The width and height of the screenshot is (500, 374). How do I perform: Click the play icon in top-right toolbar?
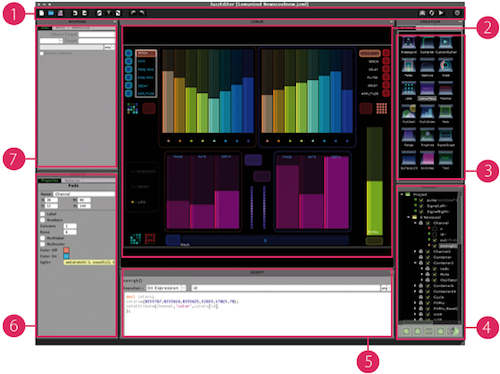pyautogui.click(x=441, y=13)
